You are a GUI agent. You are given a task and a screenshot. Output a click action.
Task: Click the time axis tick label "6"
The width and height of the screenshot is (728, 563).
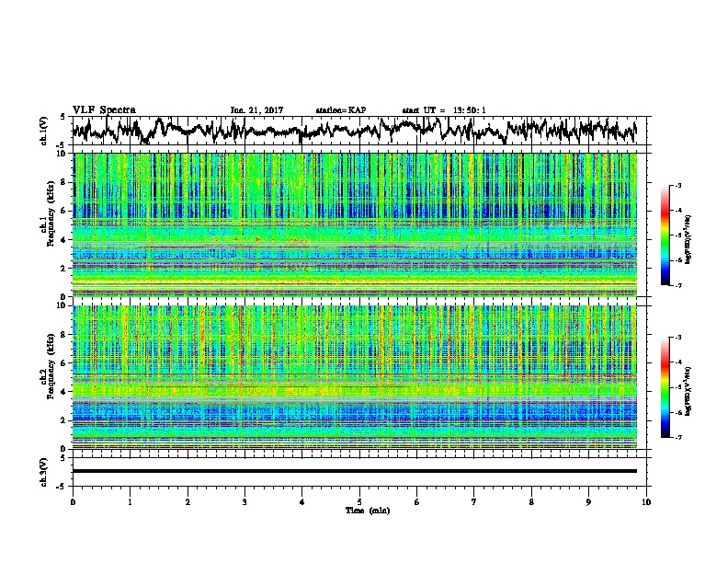(417, 502)
